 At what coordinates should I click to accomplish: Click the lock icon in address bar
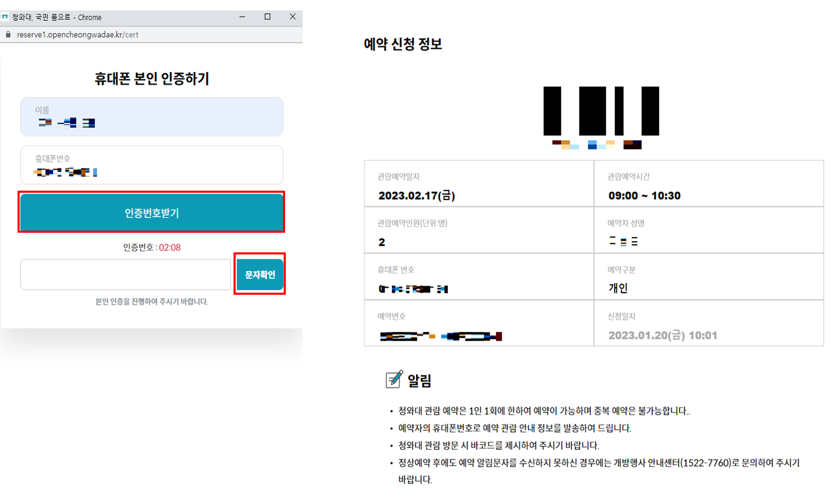click(x=8, y=34)
